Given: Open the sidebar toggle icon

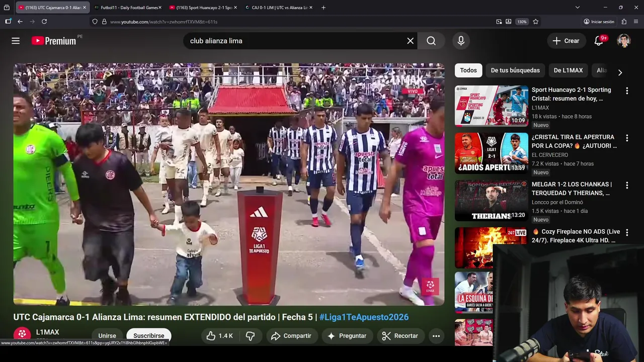Looking at the screenshot, I should (8, 22).
